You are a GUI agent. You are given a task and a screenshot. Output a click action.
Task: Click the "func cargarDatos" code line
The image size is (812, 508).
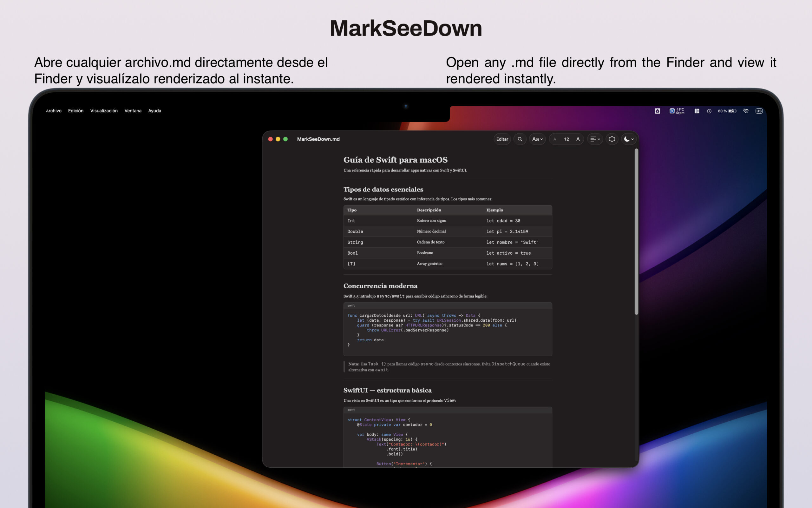pos(414,316)
